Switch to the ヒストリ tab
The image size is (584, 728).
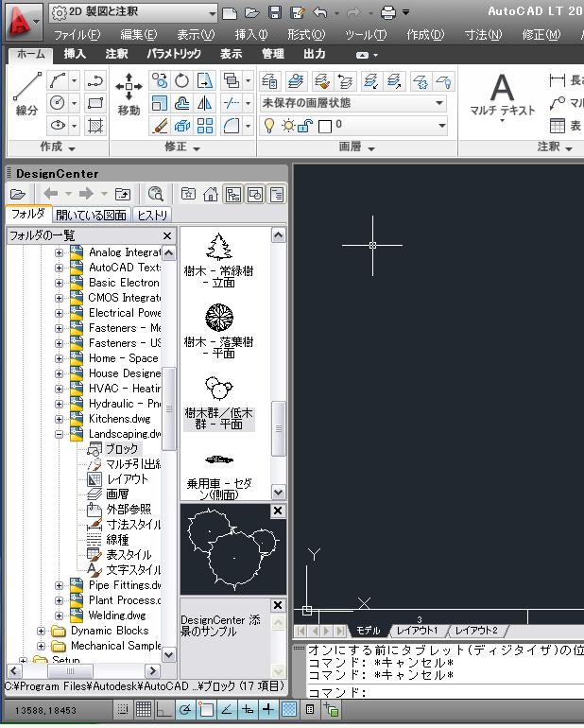pyautogui.click(x=152, y=215)
